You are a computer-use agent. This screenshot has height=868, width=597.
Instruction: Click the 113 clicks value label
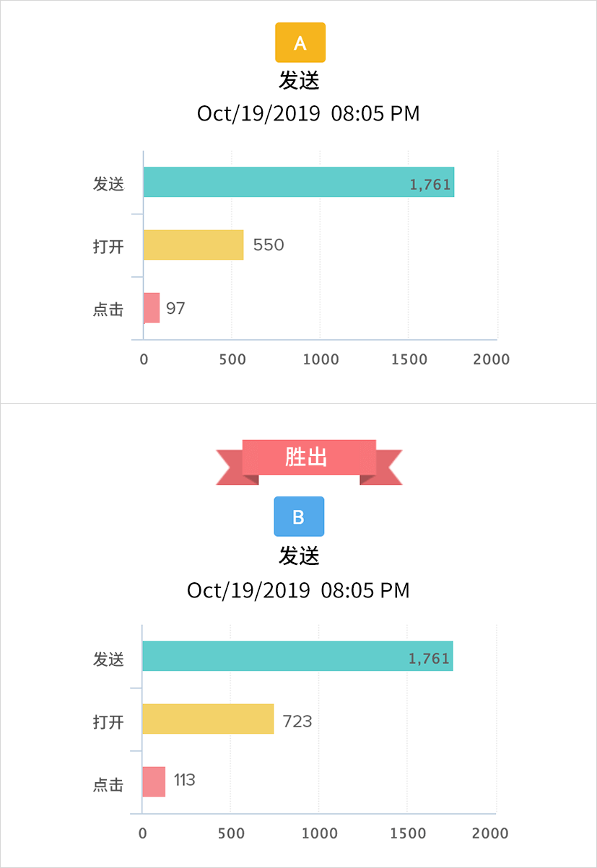coord(185,780)
